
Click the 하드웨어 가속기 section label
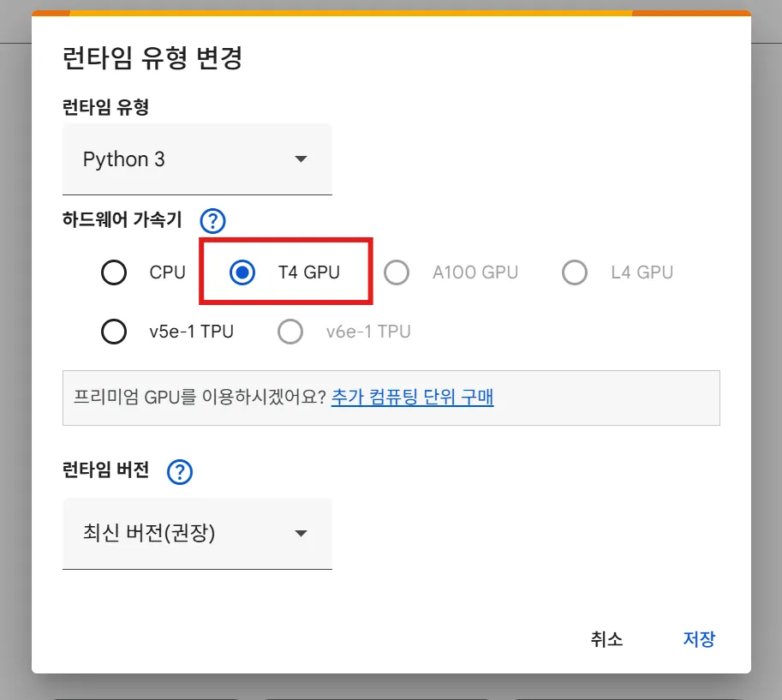122,220
